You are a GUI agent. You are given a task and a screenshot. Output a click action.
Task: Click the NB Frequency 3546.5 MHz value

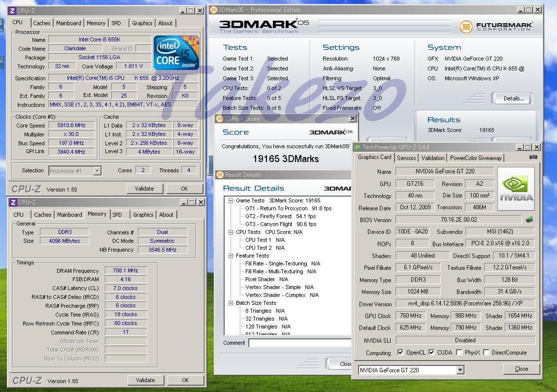(163, 250)
